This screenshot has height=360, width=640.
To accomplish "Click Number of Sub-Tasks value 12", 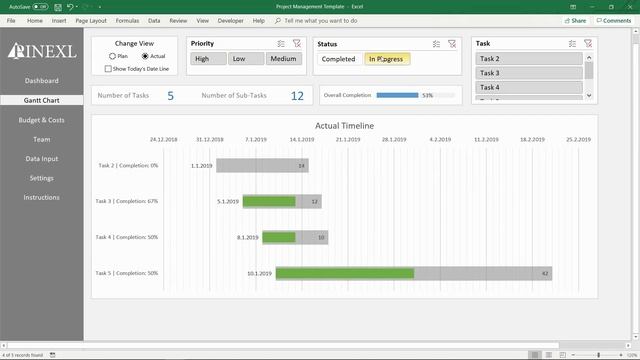I will coord(297,96).
